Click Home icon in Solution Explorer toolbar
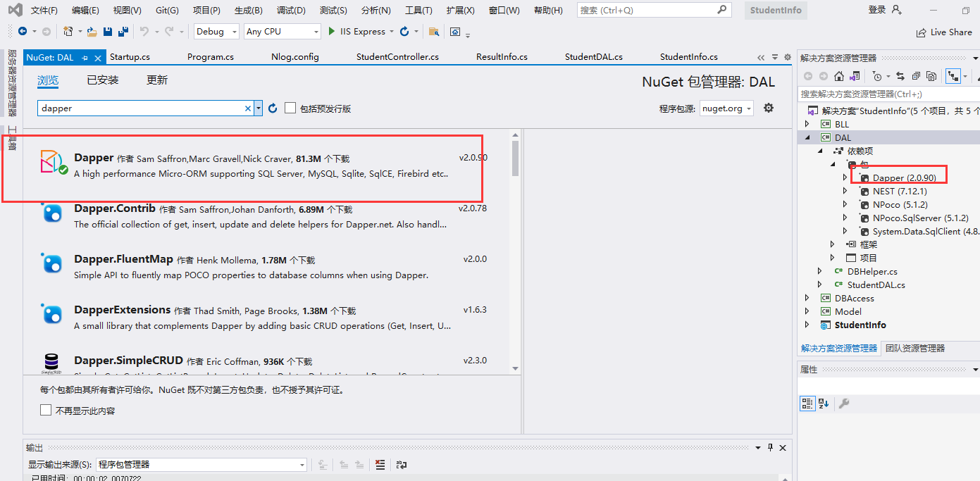This screenshot has height=481, width=980. tap(838, 75)
